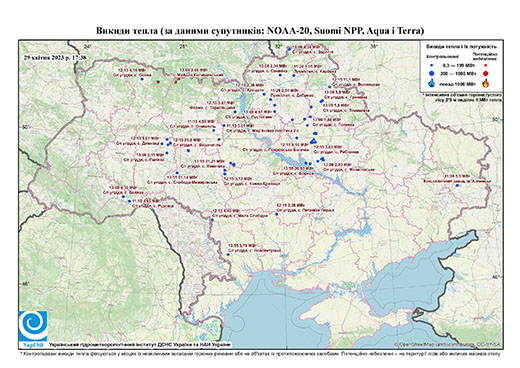This screenshot has height=368, width=520.
Task: Click the legend range '200 — 1000 МВт'
Action: point(458,73)
